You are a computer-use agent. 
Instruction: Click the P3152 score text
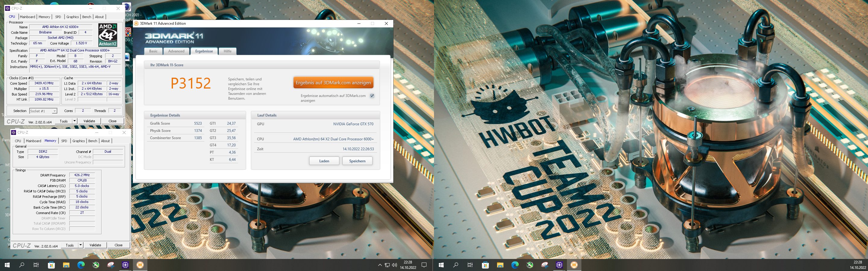[191, 83]
